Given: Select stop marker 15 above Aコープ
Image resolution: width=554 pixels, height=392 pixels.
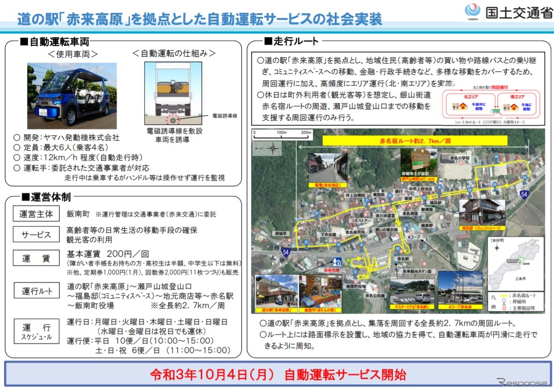Looking at the screenshot, I should tap(407, 227).
